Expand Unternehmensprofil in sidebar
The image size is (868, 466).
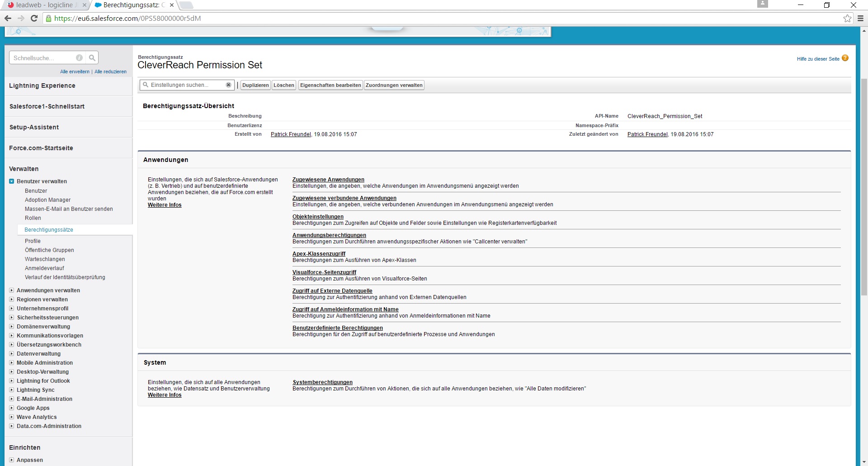point(12,309)
